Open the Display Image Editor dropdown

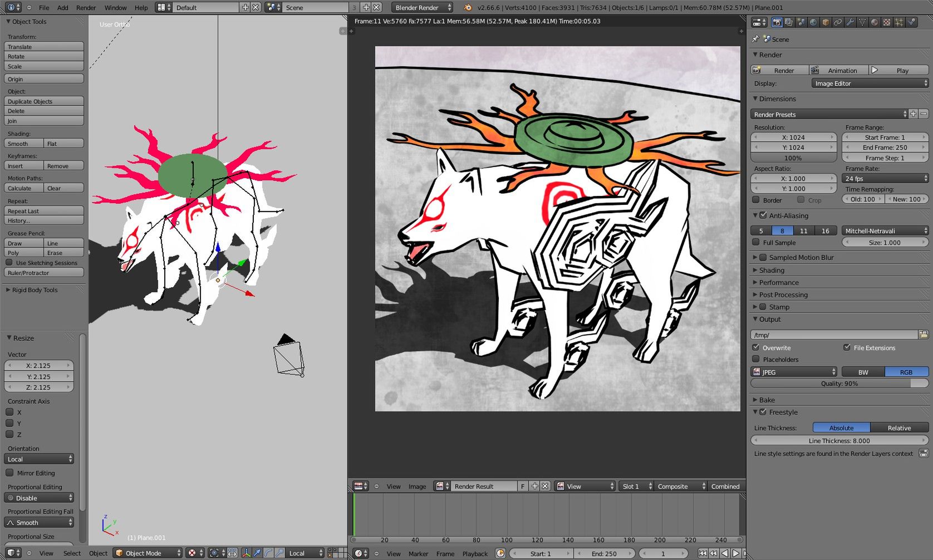870,83
